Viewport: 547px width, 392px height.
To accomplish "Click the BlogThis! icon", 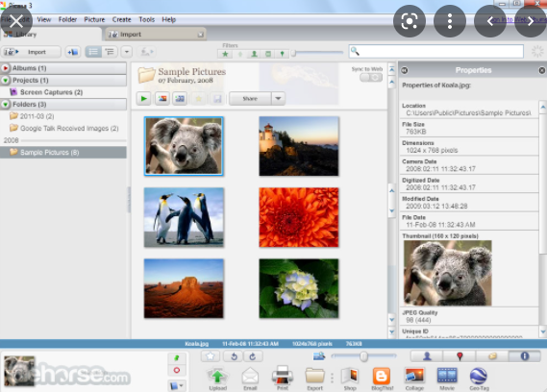I will 382,378.
